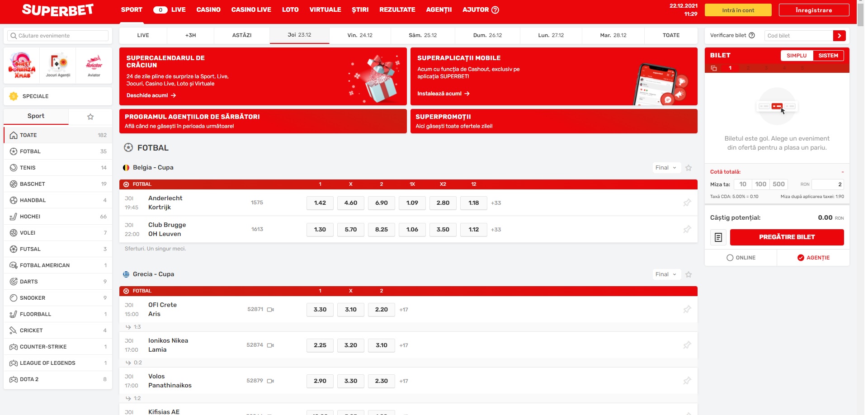Click the Cod bilet input field
Screen dimensions: 868x415
click(799, 36)
